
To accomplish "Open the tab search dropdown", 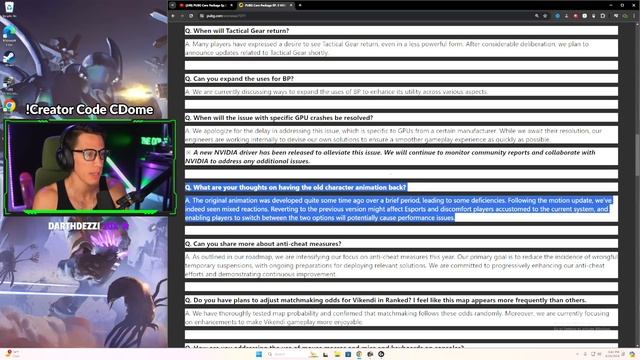I will coord(173,5).
